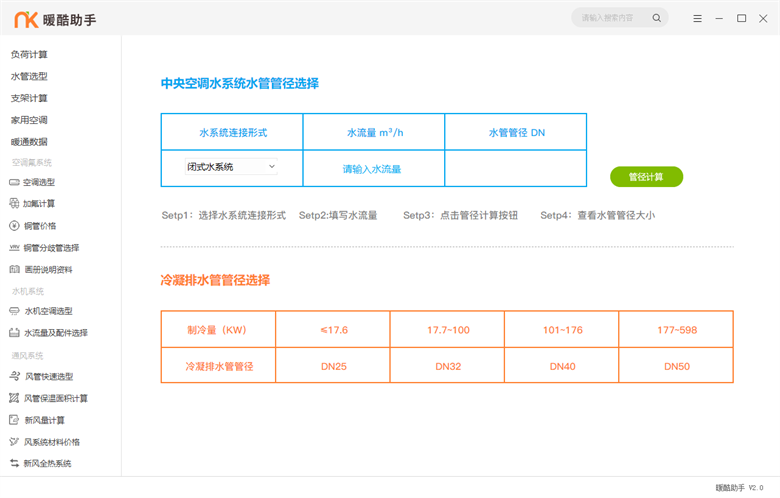Maximize the application window
780x498 pixels.
point(741,18)
